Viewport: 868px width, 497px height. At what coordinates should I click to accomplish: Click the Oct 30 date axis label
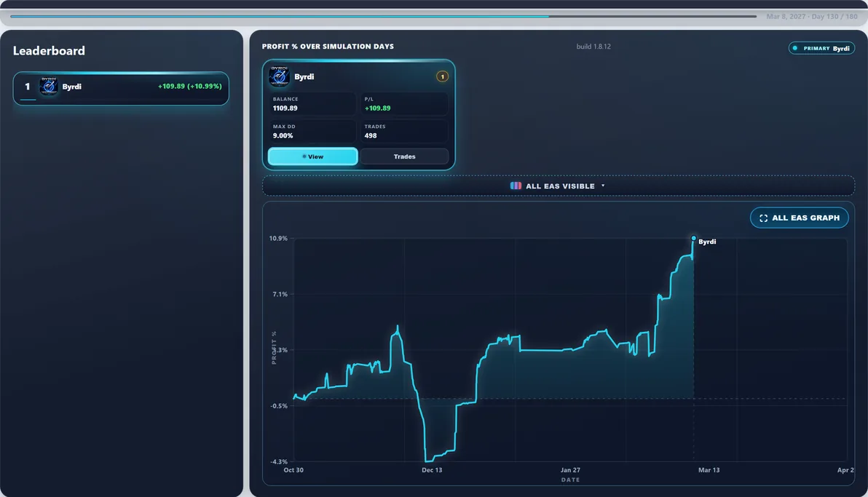[293, 470]
